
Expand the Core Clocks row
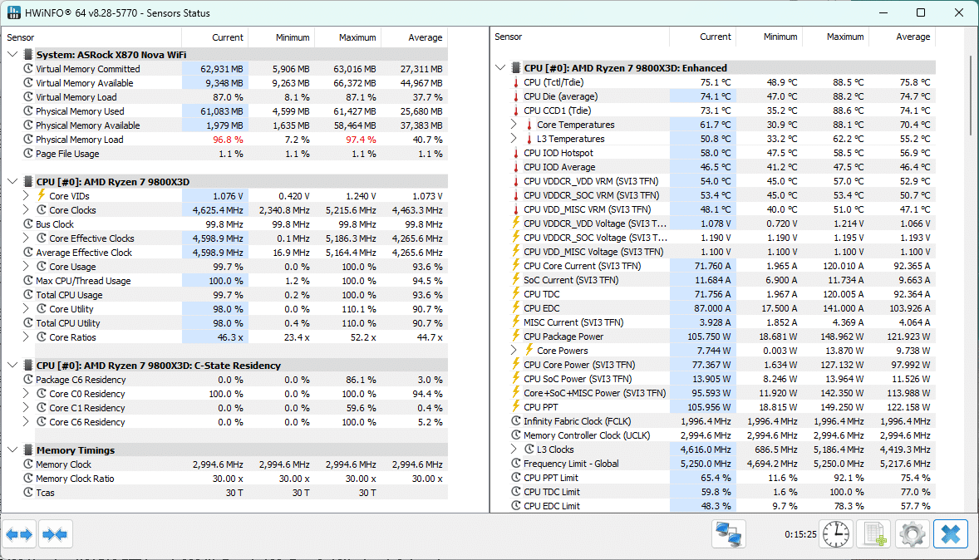pos(26,209)
